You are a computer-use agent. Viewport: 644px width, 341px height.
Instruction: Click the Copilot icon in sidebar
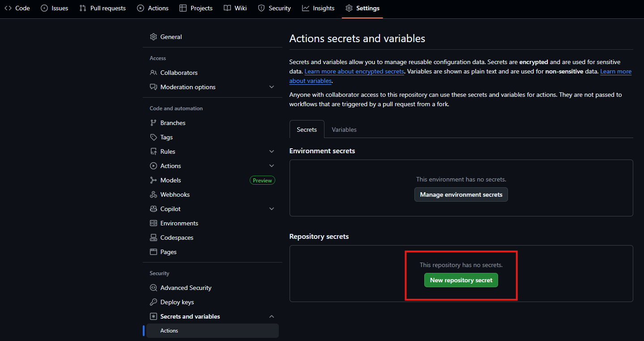154,209
